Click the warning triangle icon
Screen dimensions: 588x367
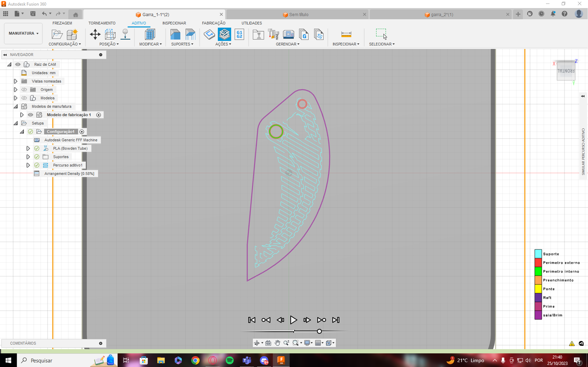pos(572,344)
